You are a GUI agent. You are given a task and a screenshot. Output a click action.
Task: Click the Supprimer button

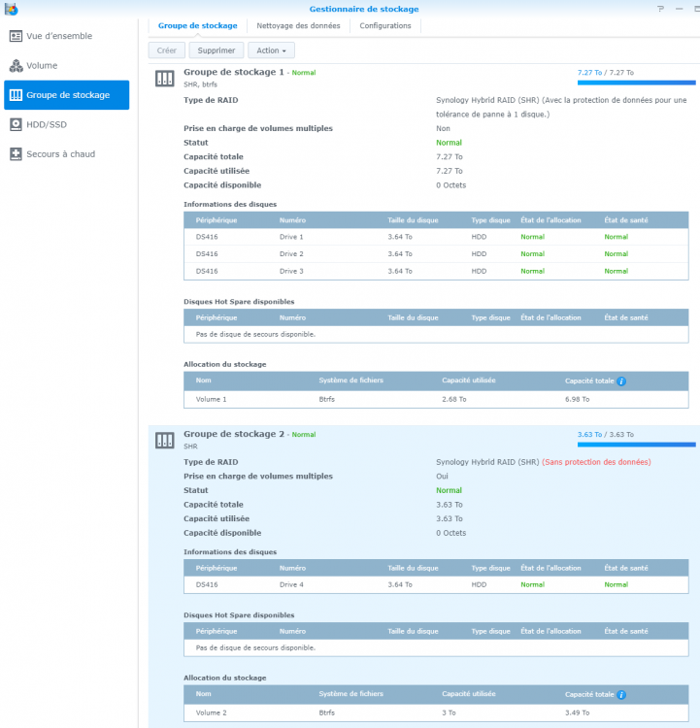pos(216,50)
